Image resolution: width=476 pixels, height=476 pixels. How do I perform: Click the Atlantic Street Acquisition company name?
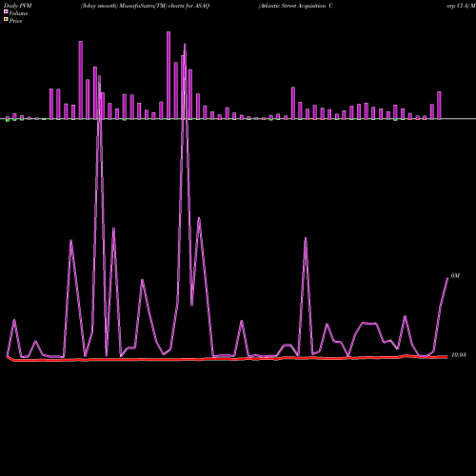pos(296,6)
